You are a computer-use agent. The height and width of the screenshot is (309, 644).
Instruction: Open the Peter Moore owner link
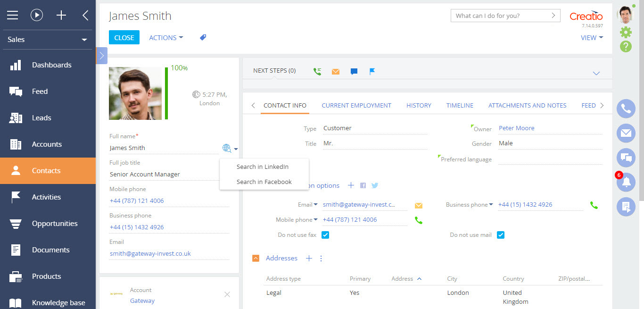(516, 128)
